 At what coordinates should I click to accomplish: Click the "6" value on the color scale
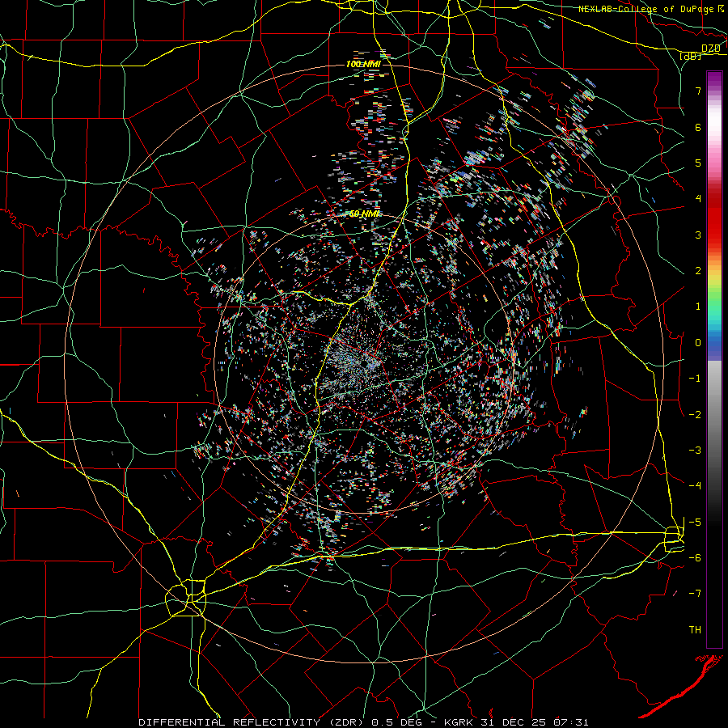click(698, 127)
